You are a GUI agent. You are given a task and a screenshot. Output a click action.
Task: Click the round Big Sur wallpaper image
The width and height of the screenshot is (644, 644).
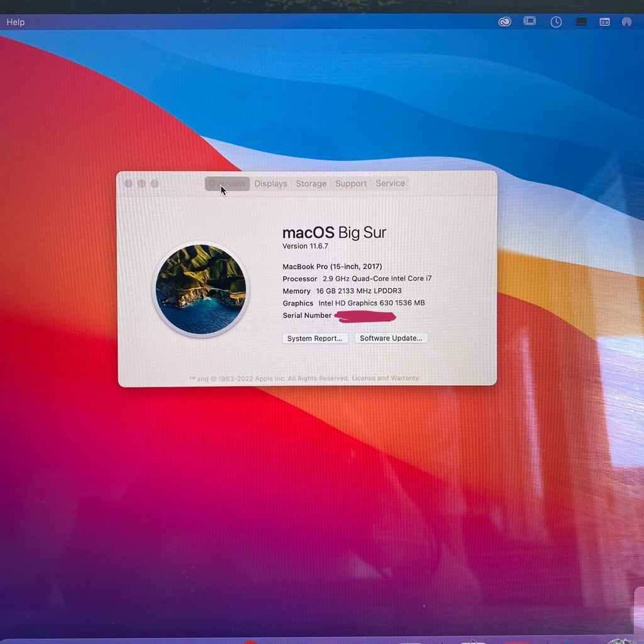(x=200, y=288)
